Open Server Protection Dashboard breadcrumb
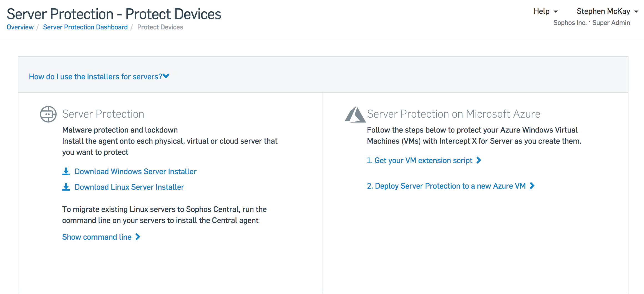 coord(85,27)
